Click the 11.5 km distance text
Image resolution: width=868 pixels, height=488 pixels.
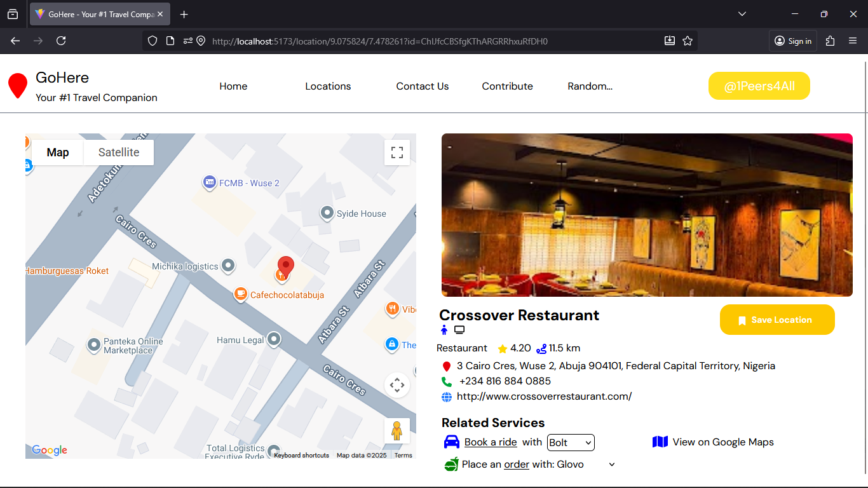564,348
